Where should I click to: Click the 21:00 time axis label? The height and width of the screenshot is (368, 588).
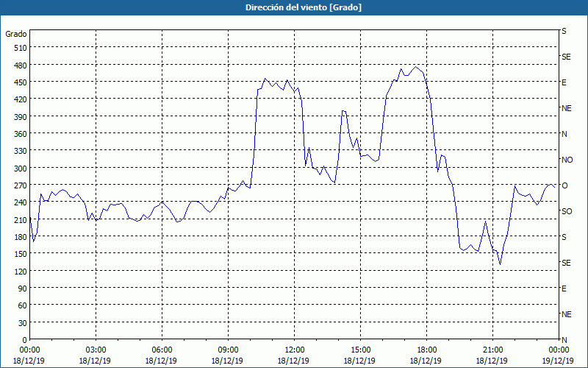(x=492, y=350)
